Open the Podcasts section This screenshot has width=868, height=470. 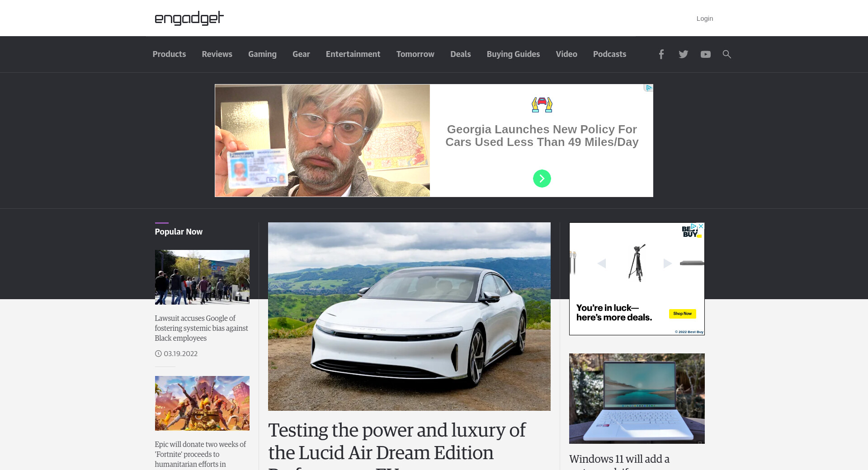609,54
